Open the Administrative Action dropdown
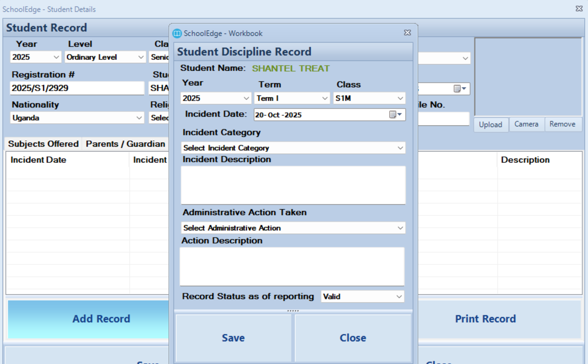The height and width of the screenshot is (364, 588). click(x=400, y=228)
